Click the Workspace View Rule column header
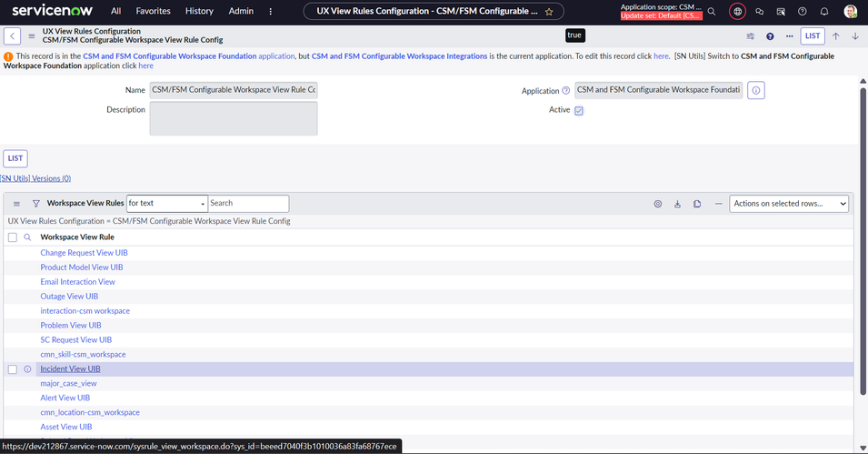 tap(77, 237)
